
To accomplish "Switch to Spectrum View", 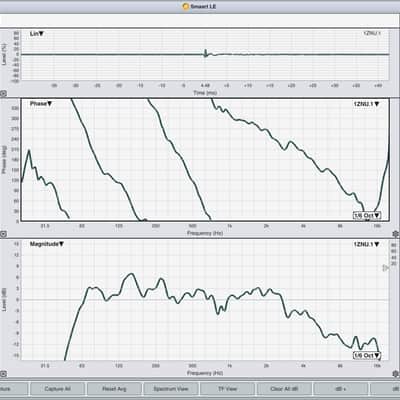I will pos(171,389).
